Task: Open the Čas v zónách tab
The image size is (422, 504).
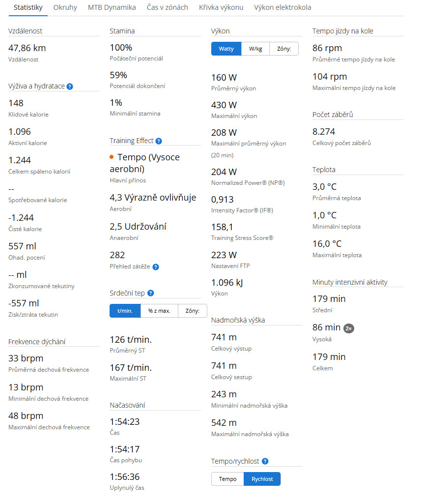Action: click(x=167, y=7)
